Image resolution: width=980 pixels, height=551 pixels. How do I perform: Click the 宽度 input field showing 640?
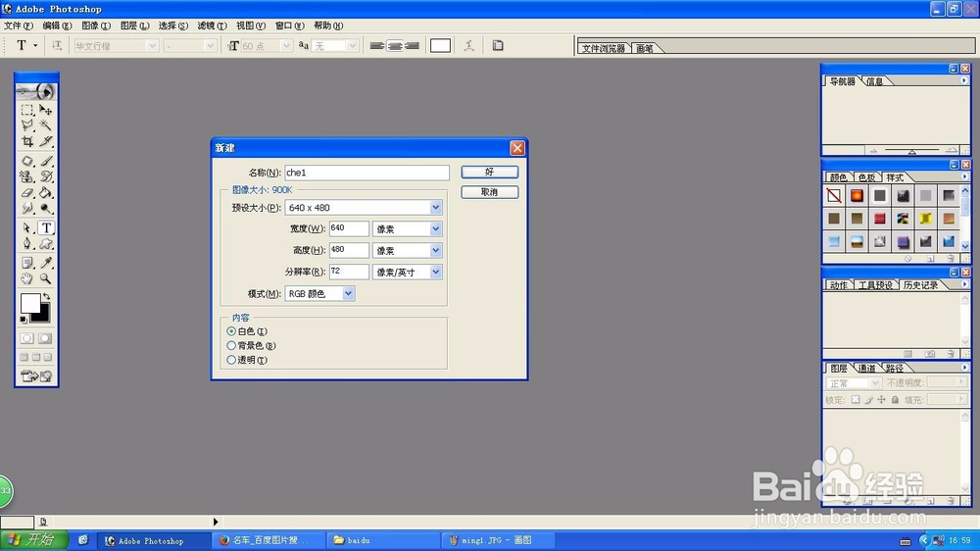pos(349,228)
